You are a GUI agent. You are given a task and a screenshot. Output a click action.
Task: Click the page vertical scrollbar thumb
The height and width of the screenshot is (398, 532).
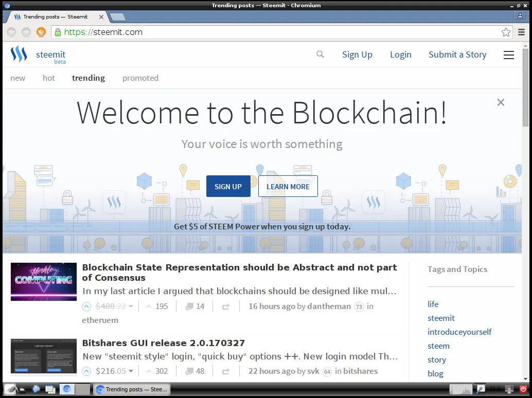click(x=525, y=87)
